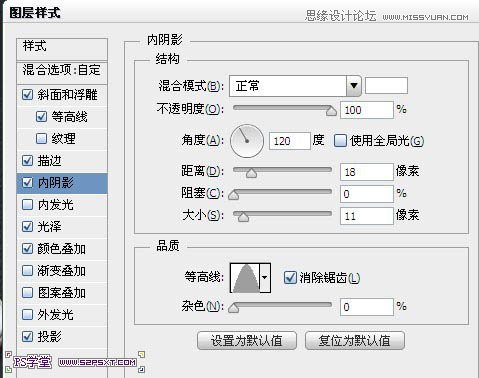479x378 pixels.
Task: Open the contour picker dropdown arrow
Action: coord(265,278)
